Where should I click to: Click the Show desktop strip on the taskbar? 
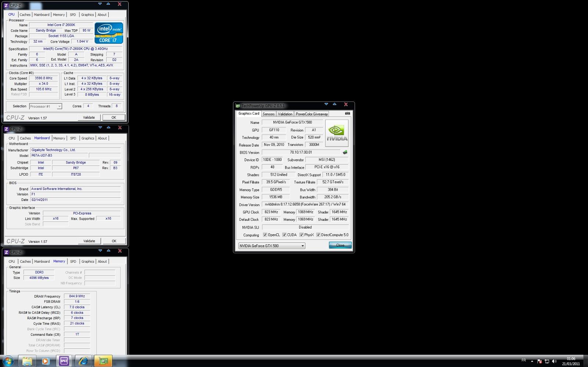point(585,361)
